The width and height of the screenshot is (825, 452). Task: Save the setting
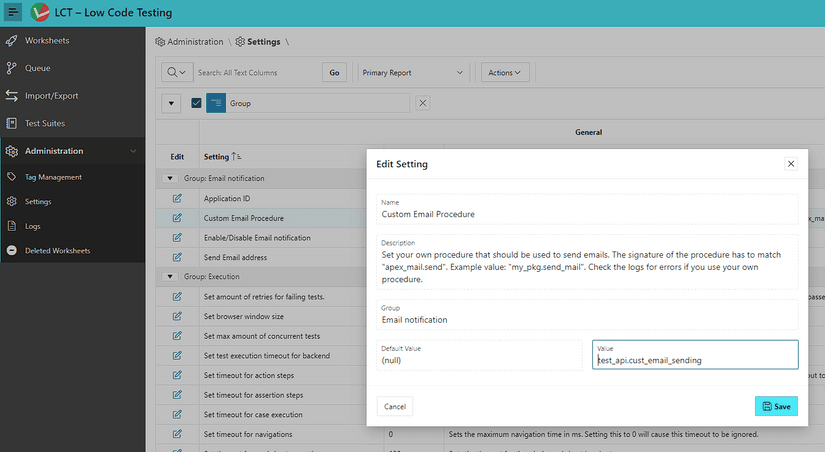point(776,406)
